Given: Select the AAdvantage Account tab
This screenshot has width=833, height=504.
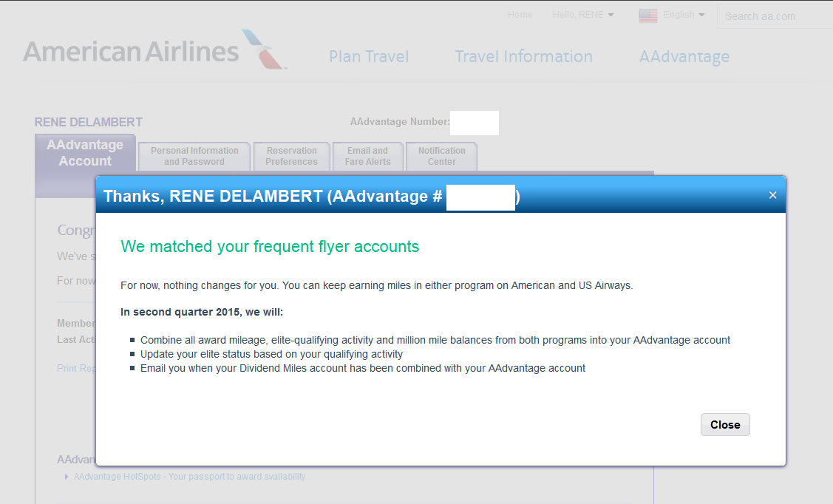Looking at the screenshot, I should click(x=85, y=153).
